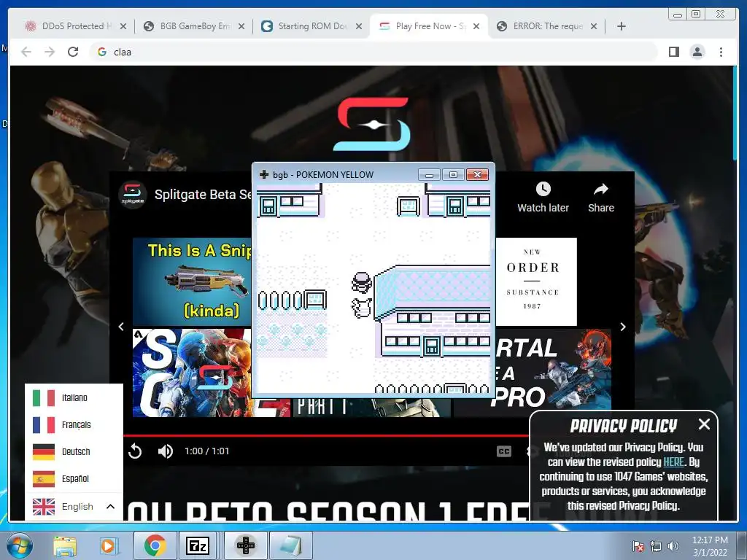747x560 pixels.
Task: Open the Chrome side panel icon
Action: click(x=673, y=52)
